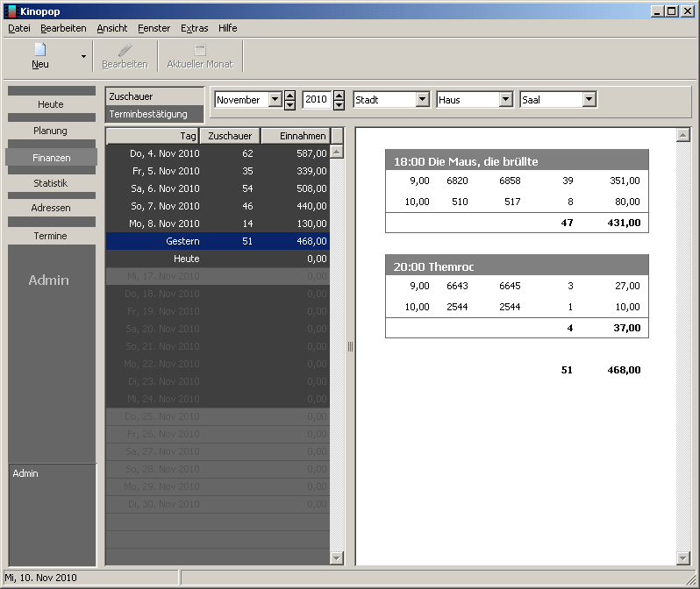Click the Neu new document icon
The height and width of the screenshot is (589, 700).
[40, 50]
